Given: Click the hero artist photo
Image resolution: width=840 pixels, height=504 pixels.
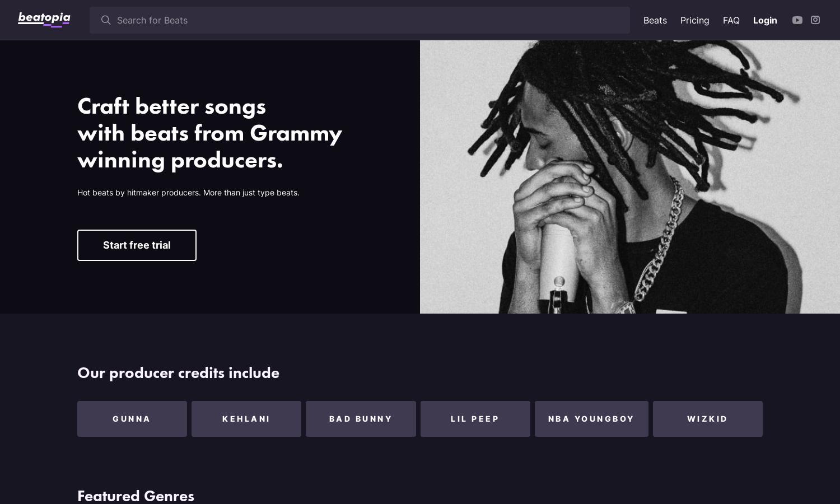Looking at the screenshot, I should pos(630,177).
